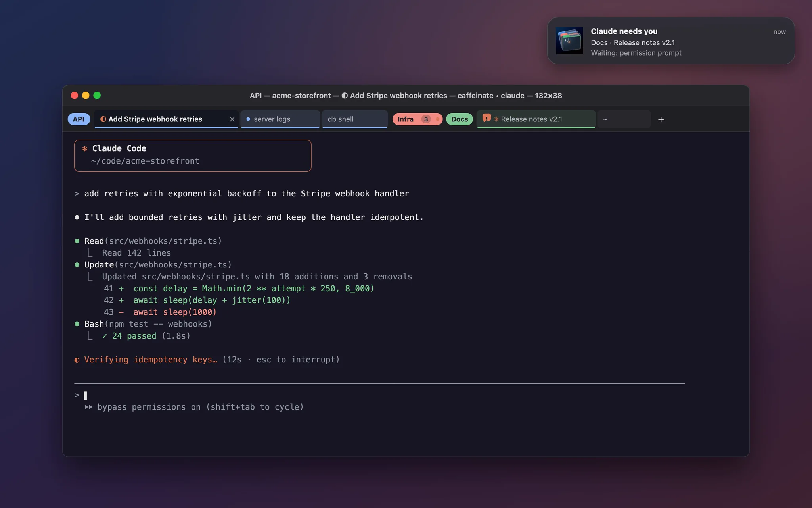This screenshot has width=812, height=508.
Task: Click the Claude Code asterisk logo
Action: [x=84, y=148]
